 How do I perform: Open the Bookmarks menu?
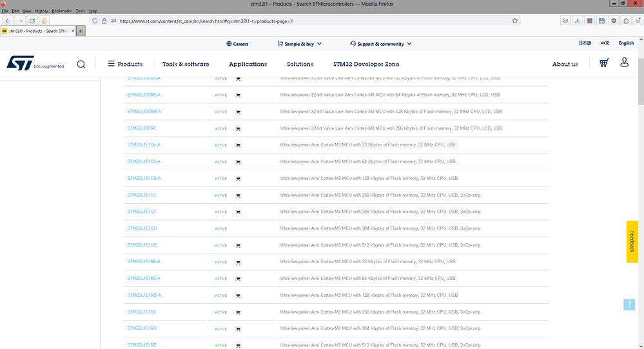(x=62, y=11)
